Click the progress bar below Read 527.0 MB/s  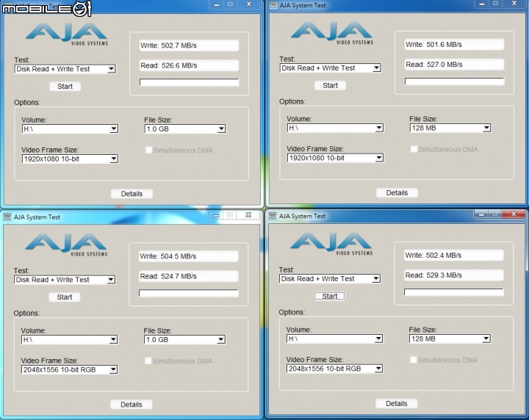pos(454,82)
